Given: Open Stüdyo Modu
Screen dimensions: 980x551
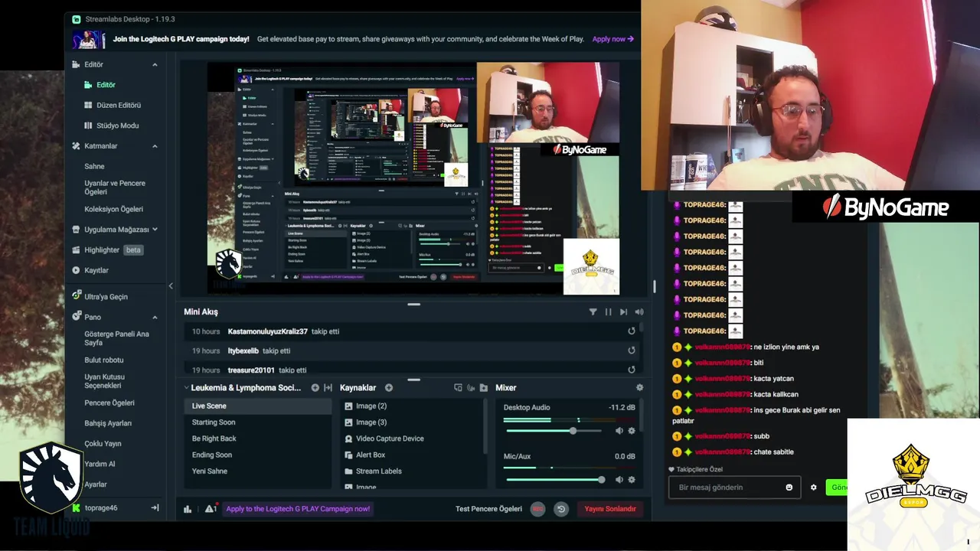Looking at the screenshot, I should tap(117, 126).
